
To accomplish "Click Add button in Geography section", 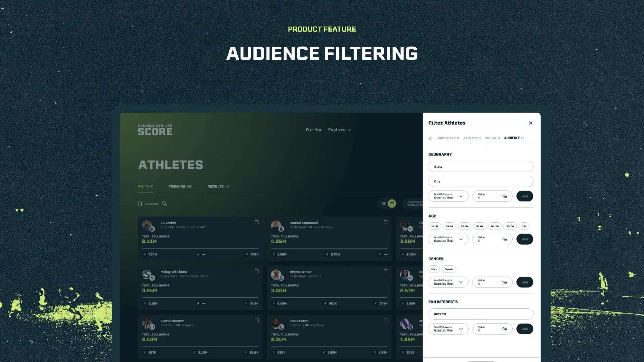I will point(525,196).
